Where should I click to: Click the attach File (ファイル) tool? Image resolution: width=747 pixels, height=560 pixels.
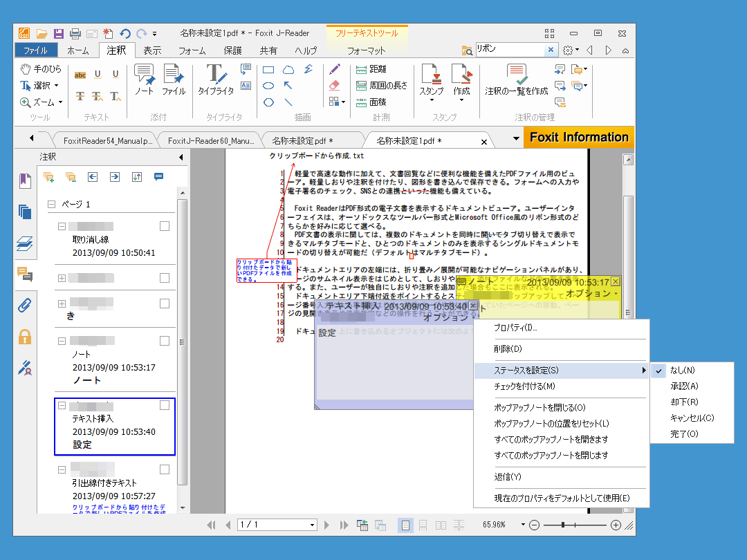(174, 80)
